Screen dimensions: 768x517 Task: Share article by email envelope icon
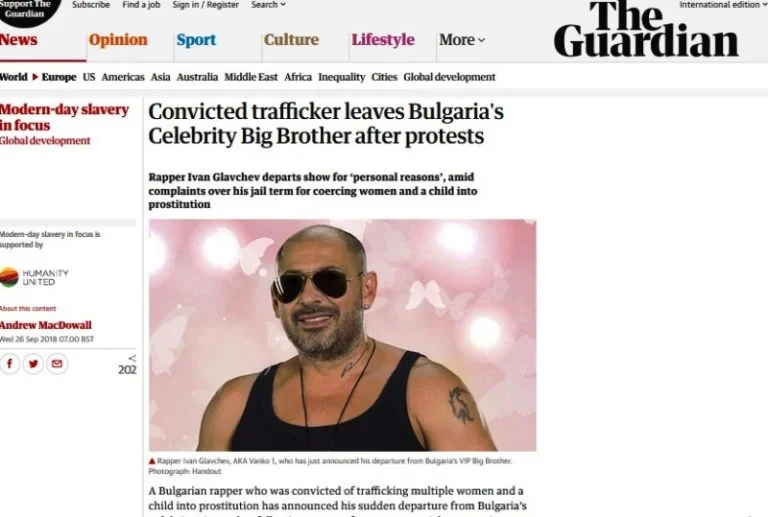click(57, 364)
